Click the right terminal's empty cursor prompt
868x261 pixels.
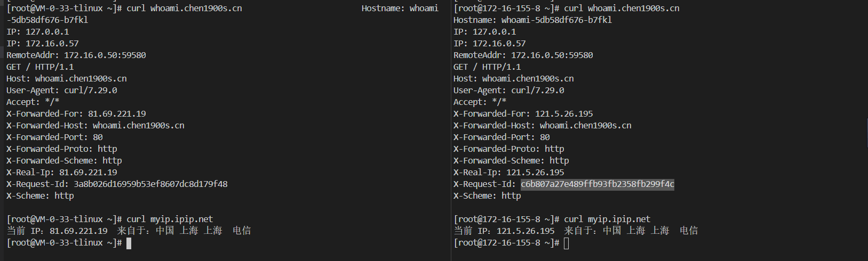[x=566, y=243]
